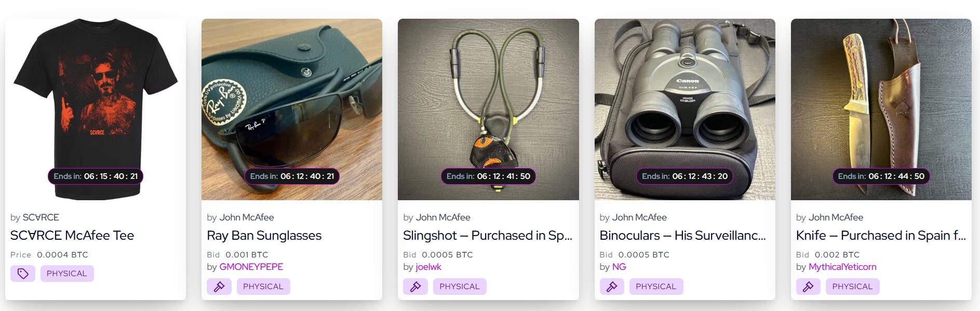Screen dimensions: 980x311
Task: Click the gavel icon on the Slingshot card
Action: [415, 287]
